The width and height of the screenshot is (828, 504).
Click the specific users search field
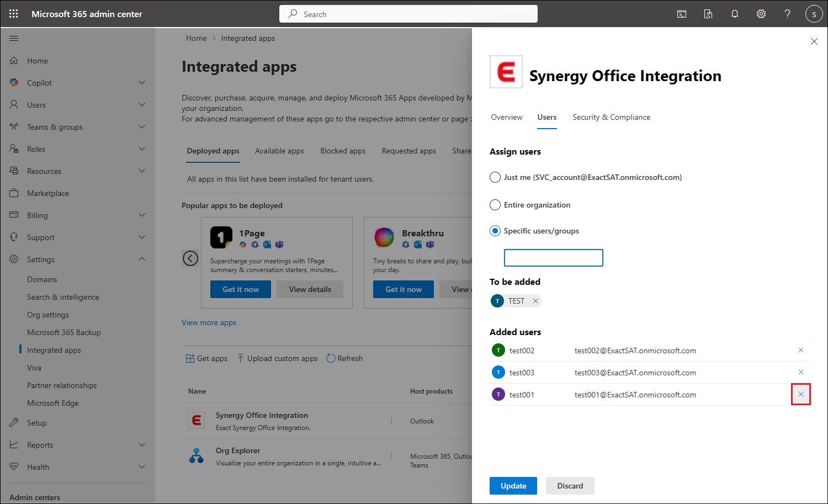[x=553, y=258]
